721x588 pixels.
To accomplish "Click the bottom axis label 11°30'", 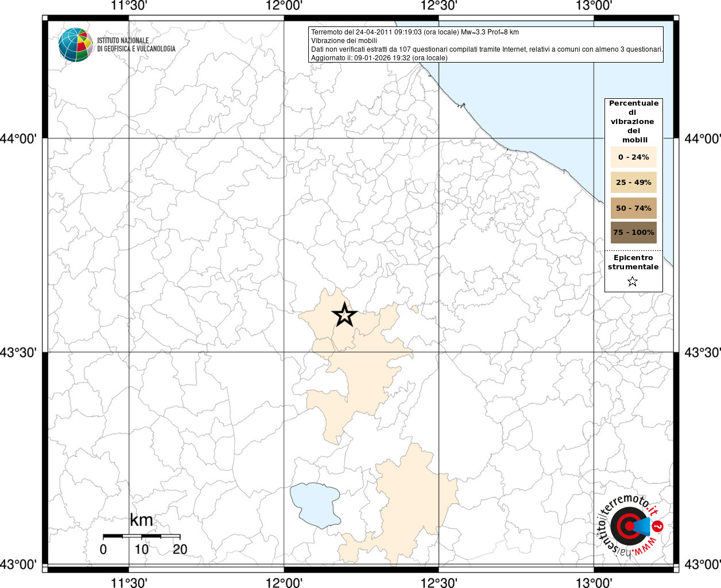I will click(x=129, y=582).
